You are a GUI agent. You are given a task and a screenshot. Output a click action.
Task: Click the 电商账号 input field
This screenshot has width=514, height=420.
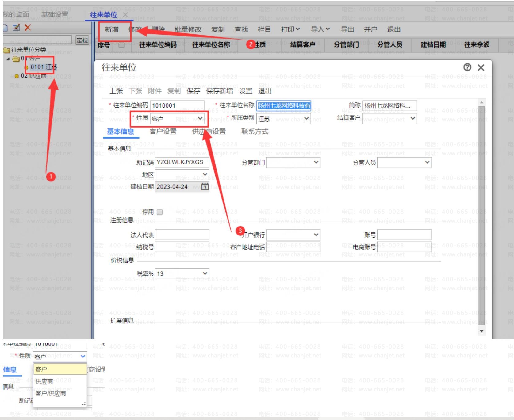(x=404, y=247)
